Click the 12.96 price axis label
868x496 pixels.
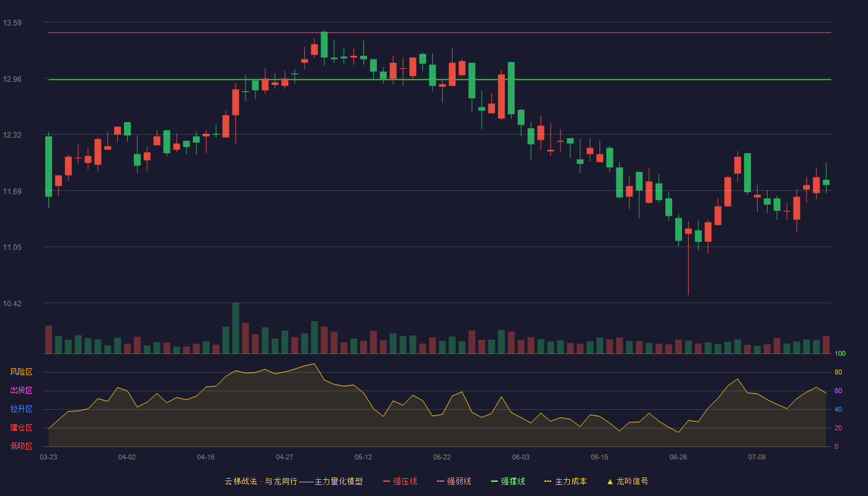12,79
